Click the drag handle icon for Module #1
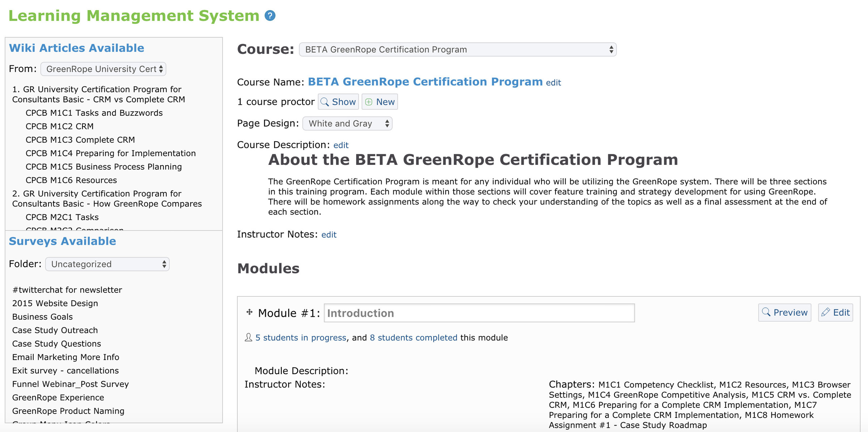 click(x=249, y=312)
